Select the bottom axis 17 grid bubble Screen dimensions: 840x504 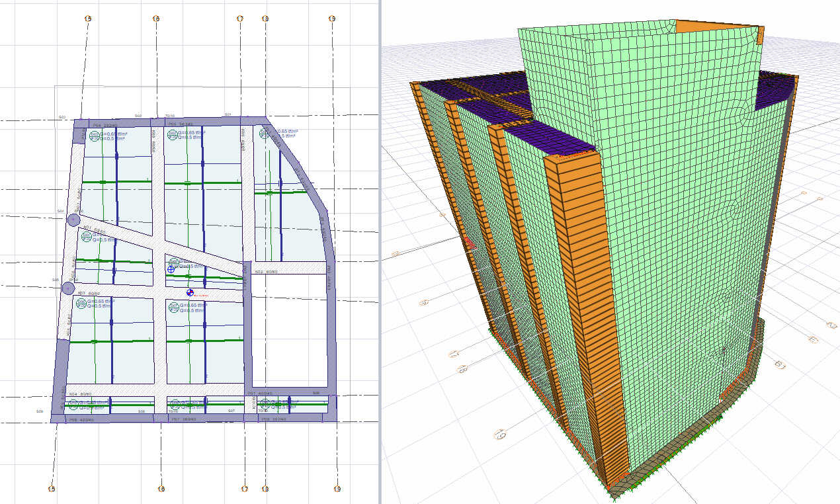(244, 489)
